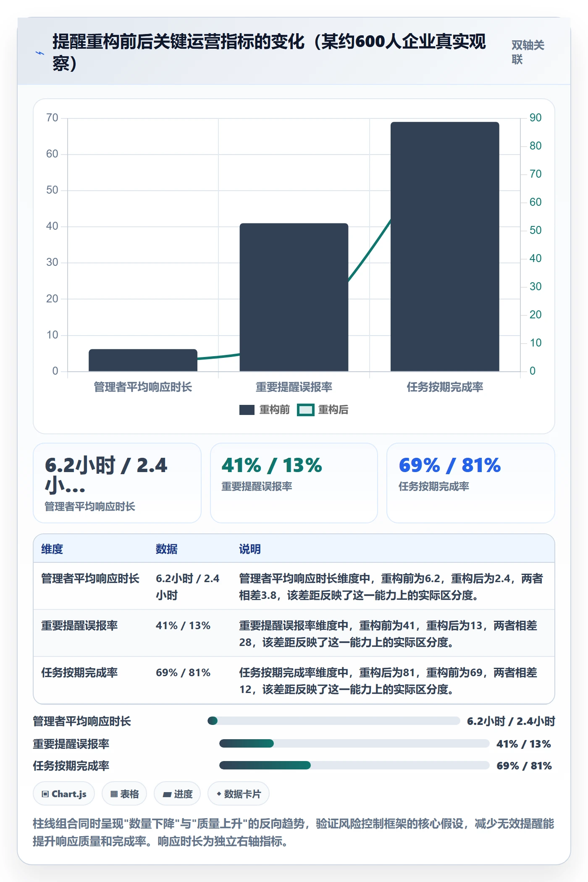
Task: Click 任务按期完成率 table row label
Action: [x=79, y=673]
